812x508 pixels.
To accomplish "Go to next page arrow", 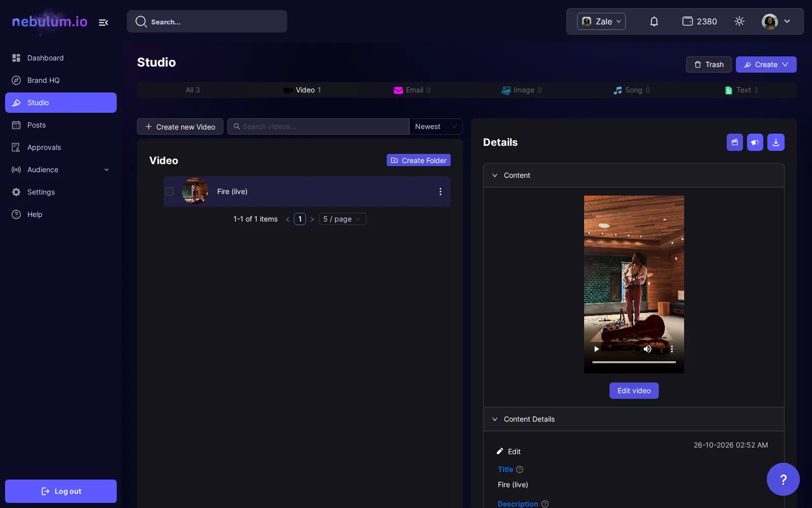I will point(312,219).
